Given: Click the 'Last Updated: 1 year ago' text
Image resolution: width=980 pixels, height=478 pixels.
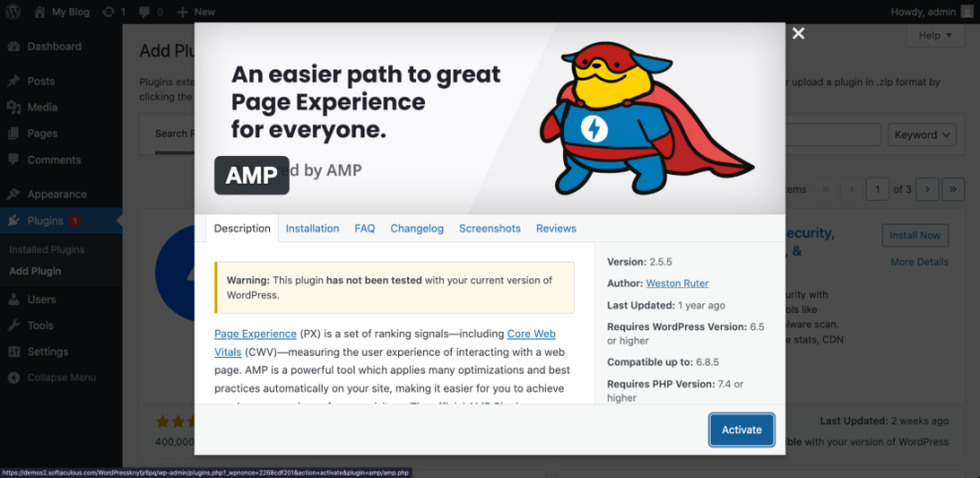Looking at the screenshot, I should (666, 305).
